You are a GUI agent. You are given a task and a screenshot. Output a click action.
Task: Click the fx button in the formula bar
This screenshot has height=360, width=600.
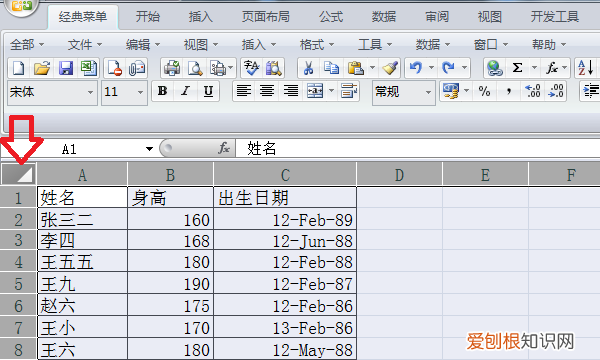point(224,148)
